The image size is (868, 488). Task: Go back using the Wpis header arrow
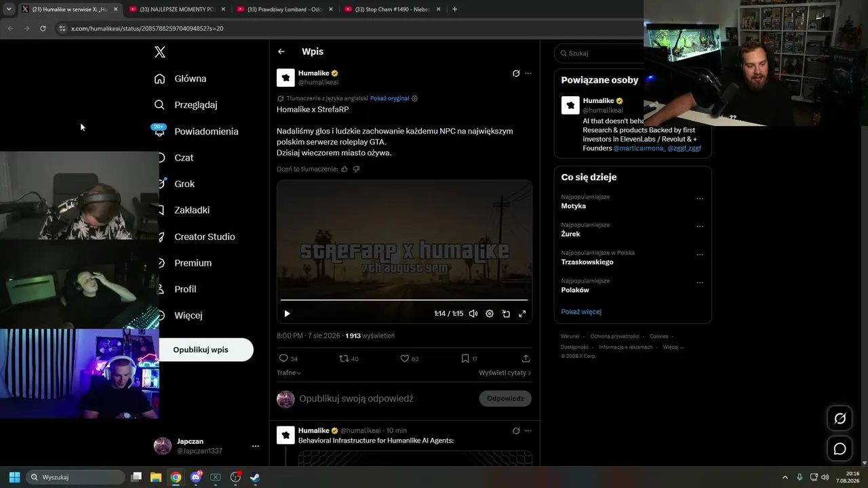(281, 52)
